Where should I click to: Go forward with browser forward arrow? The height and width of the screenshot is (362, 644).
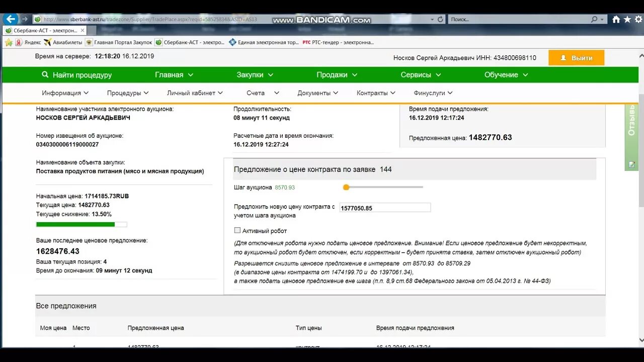tap(25, 19)
